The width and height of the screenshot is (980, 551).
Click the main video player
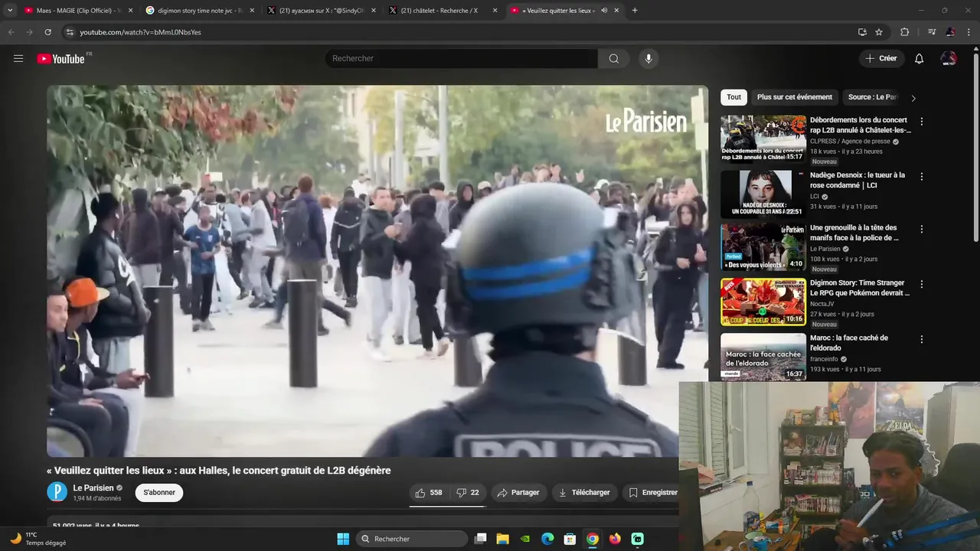click(377, 271)
